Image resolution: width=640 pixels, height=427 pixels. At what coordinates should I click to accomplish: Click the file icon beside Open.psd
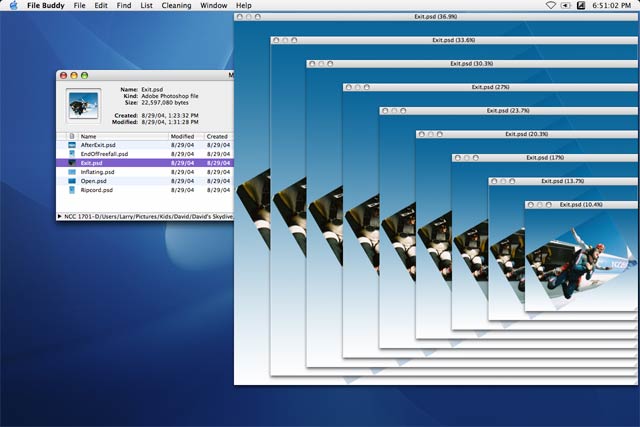72,181
